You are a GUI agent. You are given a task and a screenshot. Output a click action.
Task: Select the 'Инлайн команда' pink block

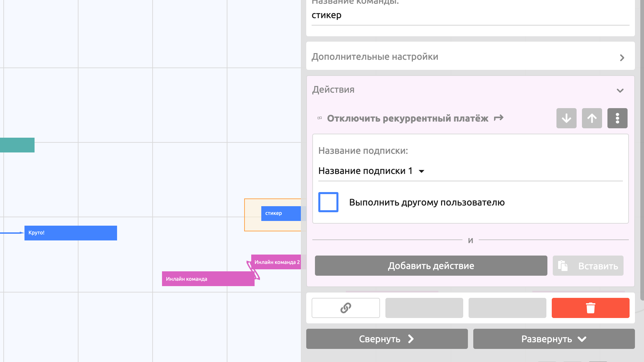208,279
